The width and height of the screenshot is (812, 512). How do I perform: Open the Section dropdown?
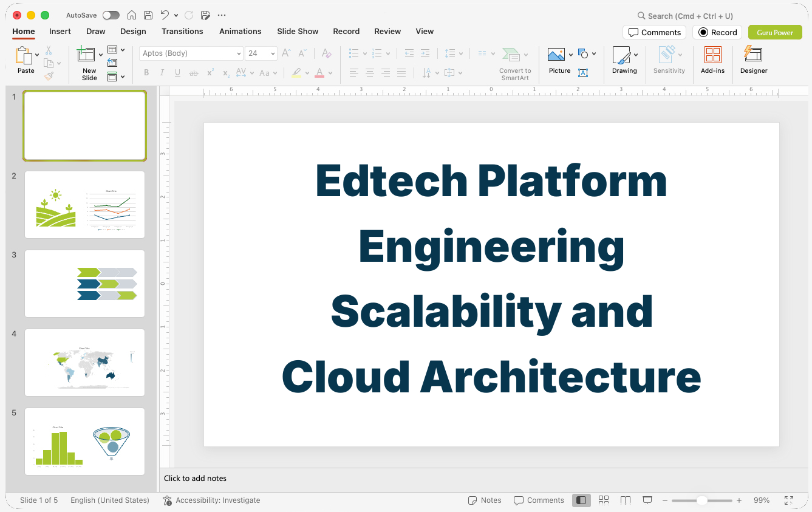116,77
